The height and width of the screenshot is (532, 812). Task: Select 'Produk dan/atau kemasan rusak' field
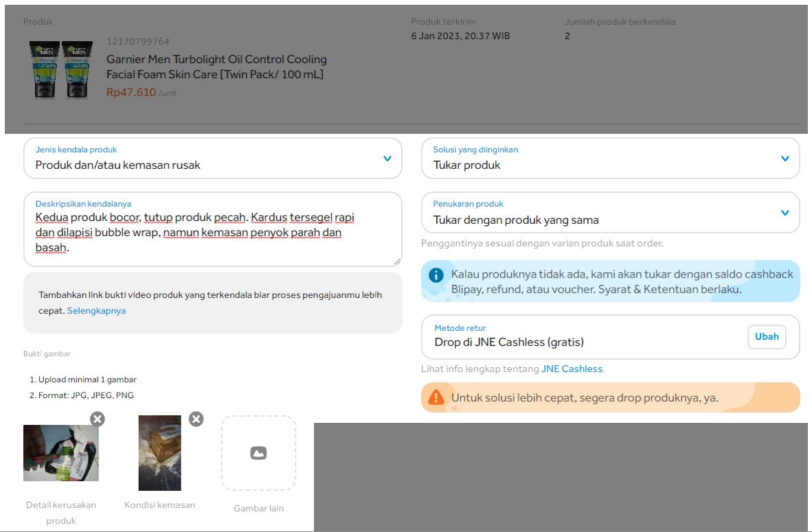213,159
